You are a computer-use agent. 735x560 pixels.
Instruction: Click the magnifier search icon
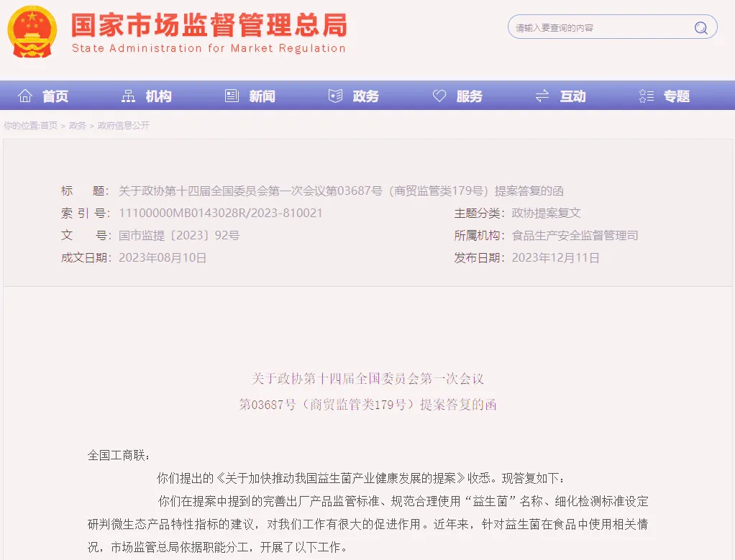pyautogui.click(x=700, y=28)
